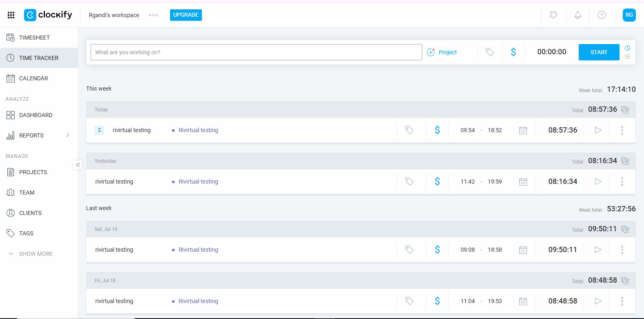This screenshot has height=319, width=644.
Task: Go to Projects in sidebar
Action: click(x=33, y=172)
